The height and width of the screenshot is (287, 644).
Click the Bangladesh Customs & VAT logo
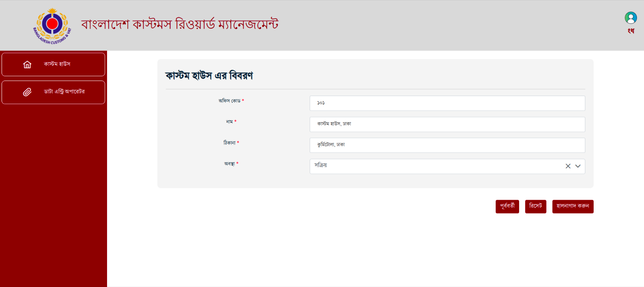tap(52, 26)
